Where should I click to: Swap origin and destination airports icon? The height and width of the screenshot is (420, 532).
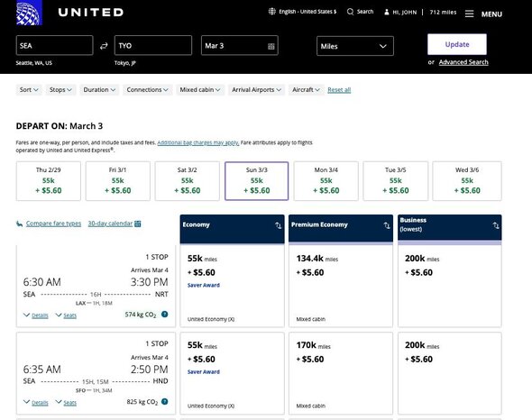pos(104,46)
